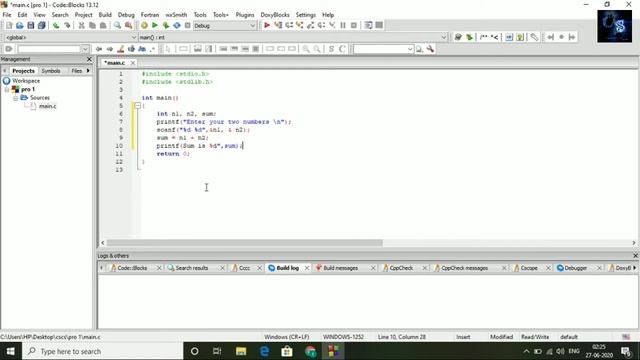
Task: Toggle the match case Aa option
Action: tap(142, 49)
